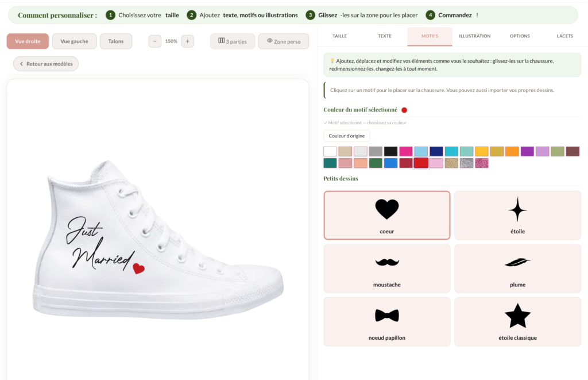This screenshot has height=380, width=588.
Task: Show the Talons heel view
Action: click(116, 41)
